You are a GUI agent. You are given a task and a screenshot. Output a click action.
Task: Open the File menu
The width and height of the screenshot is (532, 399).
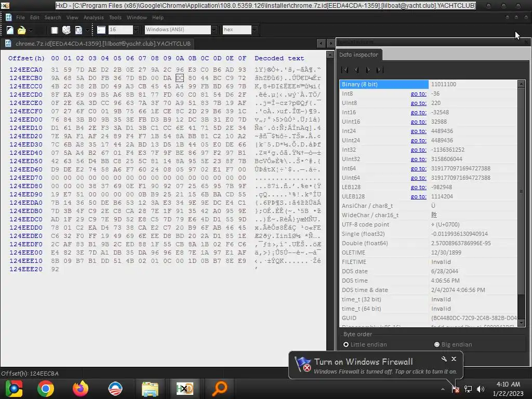pos(20,17)
